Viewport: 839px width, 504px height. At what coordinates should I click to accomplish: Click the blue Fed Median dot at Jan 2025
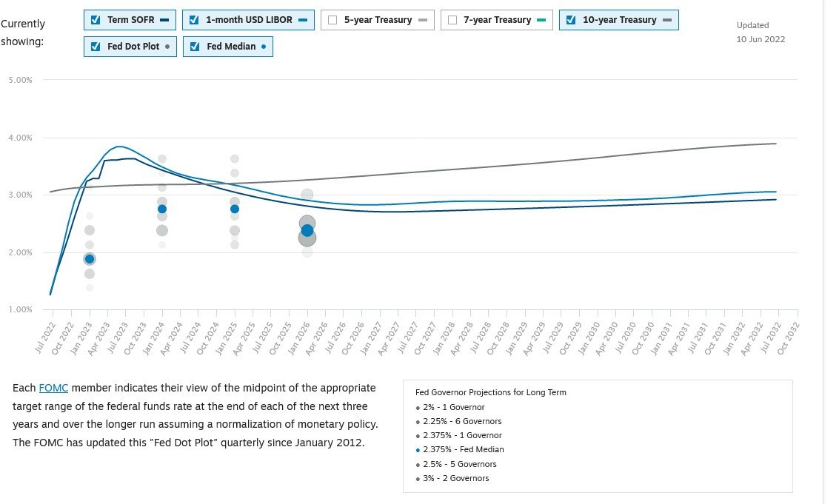[235, 209]
